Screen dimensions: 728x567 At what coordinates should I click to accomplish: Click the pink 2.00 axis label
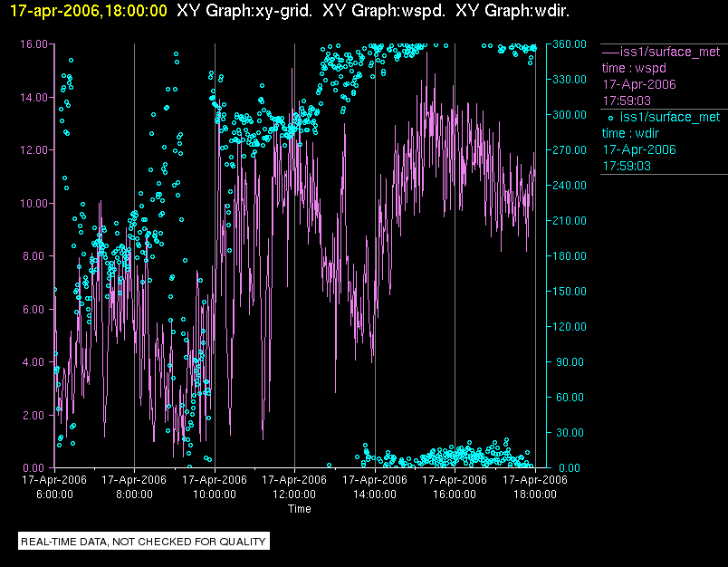click(x=35, y=415)
